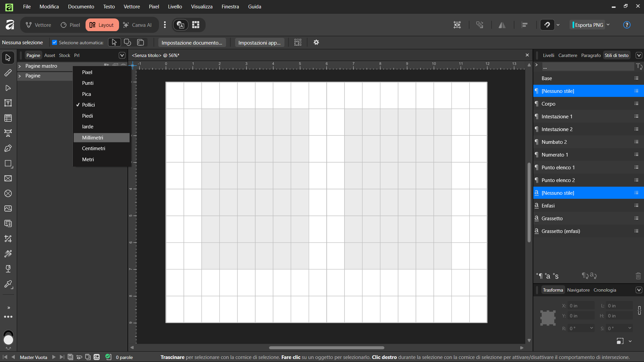Expand the Pagine mastro section
The height and width of the screenshot is (362, 644).
pos(20,66)
